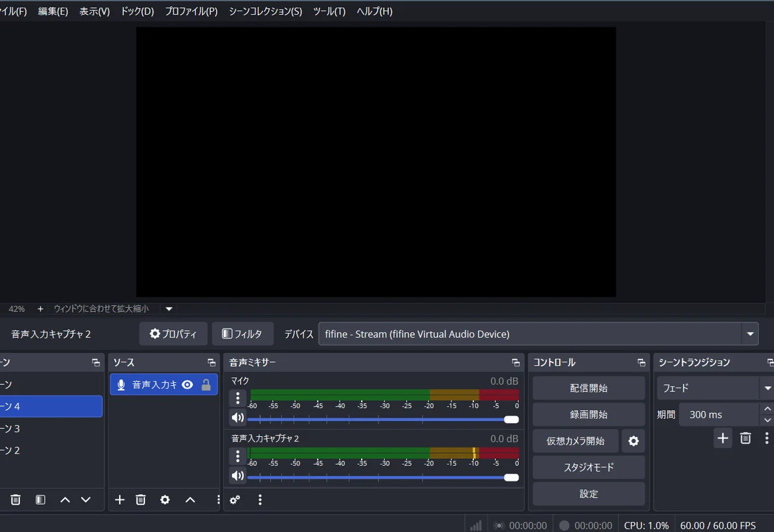Pop out the scenes dock
Viewport: 774px width, 532px height.
coord(96,362)
